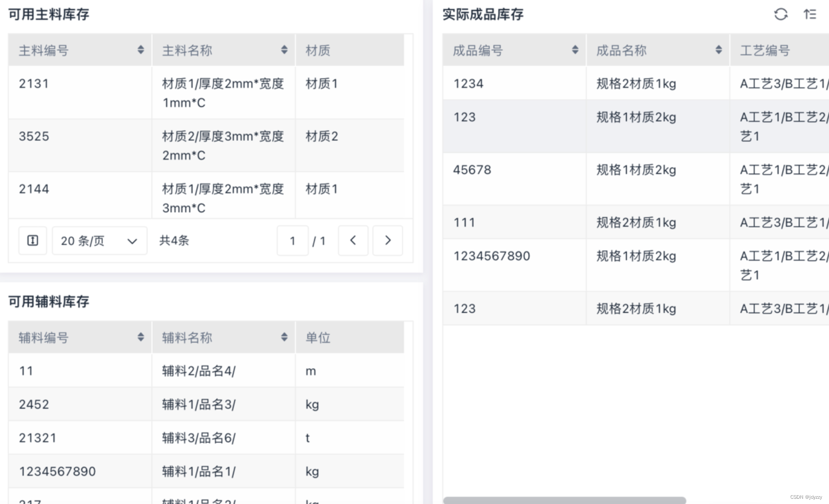Select auxiliary row 1234567890

click(x=206, y=471)
